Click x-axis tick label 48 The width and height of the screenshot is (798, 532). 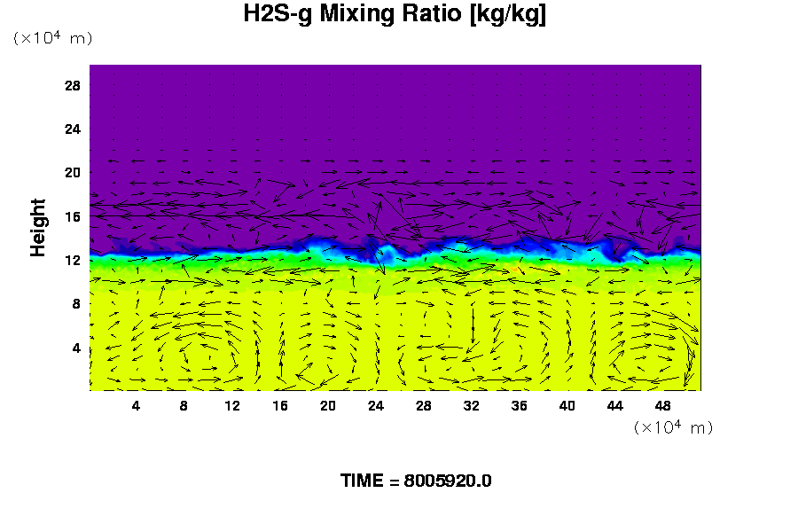point(663,405)
